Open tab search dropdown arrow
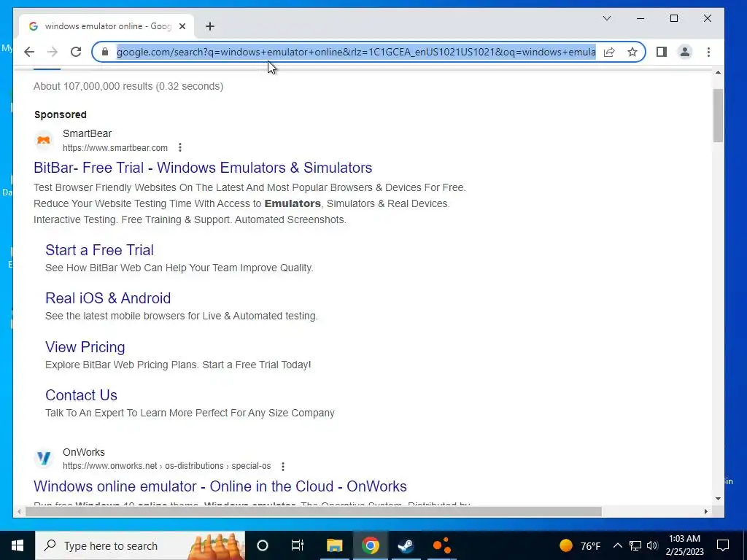Viewport: 747px width, 560px height. pos(607,18)
